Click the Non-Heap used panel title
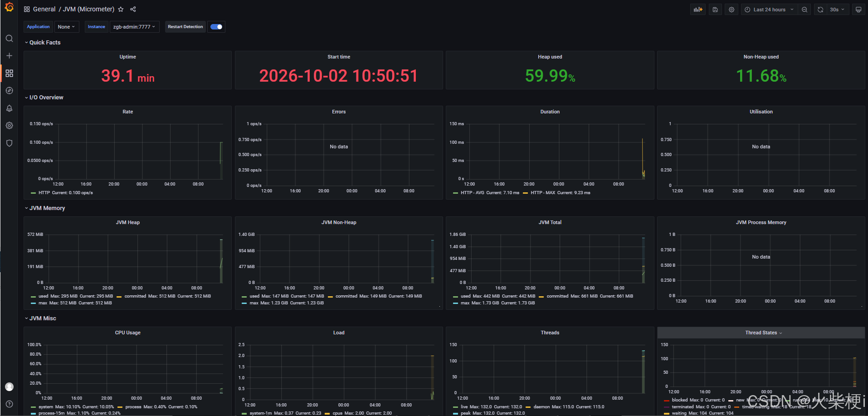 pos(761,57)
